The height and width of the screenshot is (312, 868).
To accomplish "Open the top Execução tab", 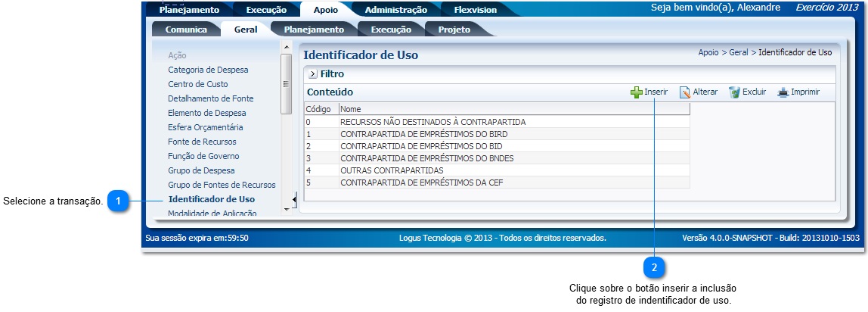I will (x=265, y=9).
